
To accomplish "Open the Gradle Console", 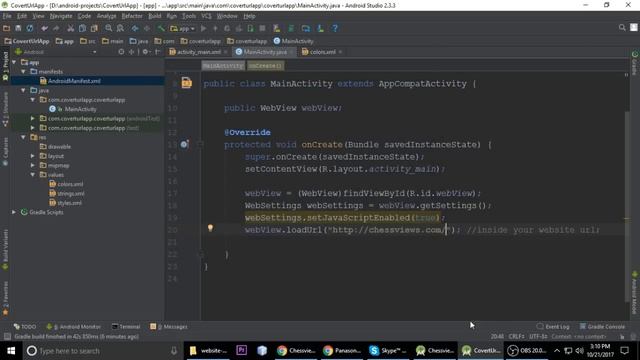I will click(x=602, y=327).
